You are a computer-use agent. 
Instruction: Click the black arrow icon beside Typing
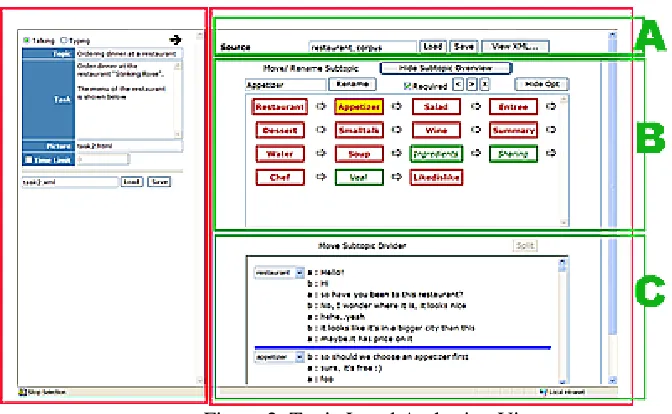coord(175,40)
